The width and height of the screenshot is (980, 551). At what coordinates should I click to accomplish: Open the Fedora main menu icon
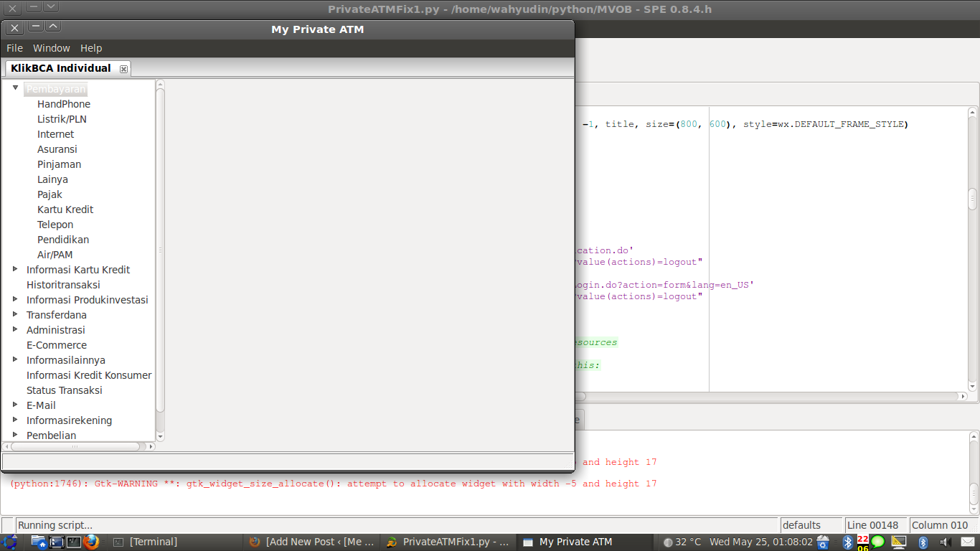click(9, 542)
